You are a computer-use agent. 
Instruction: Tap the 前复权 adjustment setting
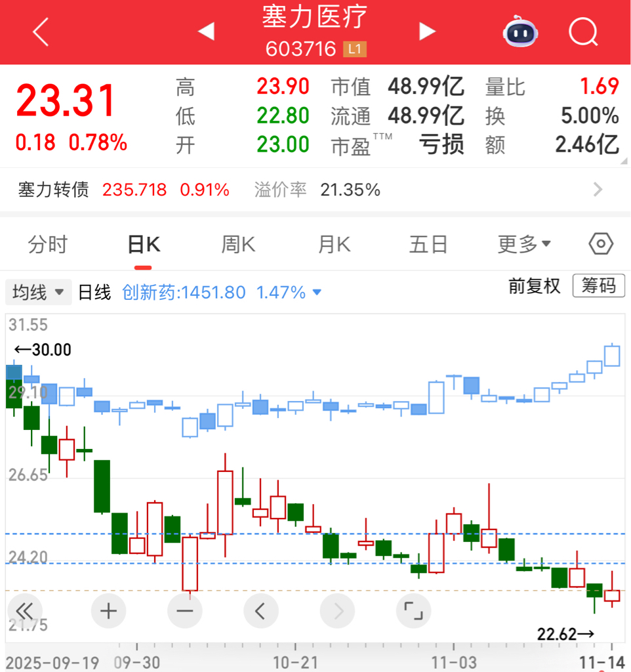pos(534,286)
